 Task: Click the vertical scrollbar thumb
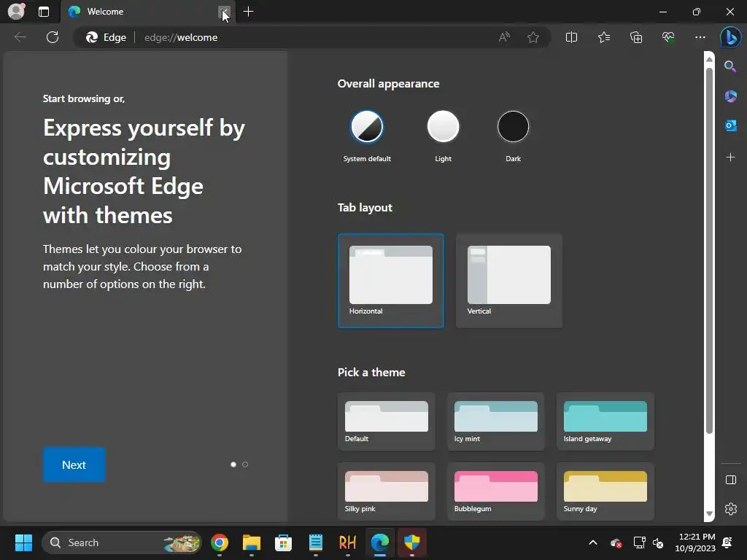[x=709, y=251]
